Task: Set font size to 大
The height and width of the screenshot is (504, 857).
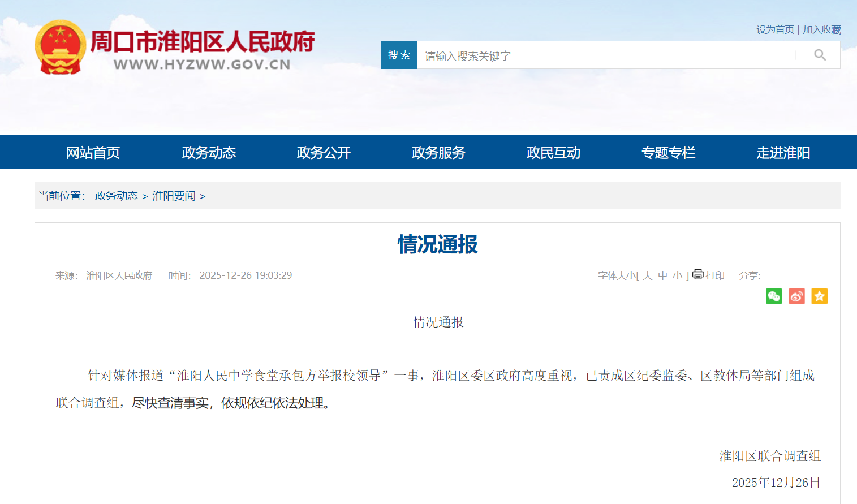Action: [648, 275]
